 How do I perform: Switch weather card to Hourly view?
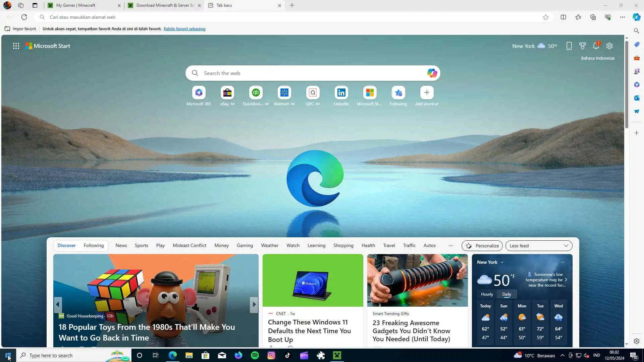point(487,294)
